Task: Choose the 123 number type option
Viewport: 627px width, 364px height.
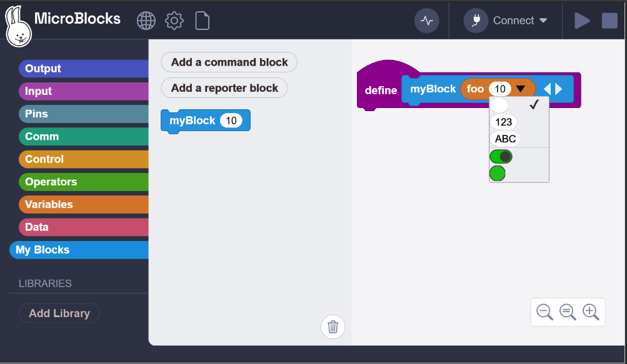Action: (x=503, y=122)
